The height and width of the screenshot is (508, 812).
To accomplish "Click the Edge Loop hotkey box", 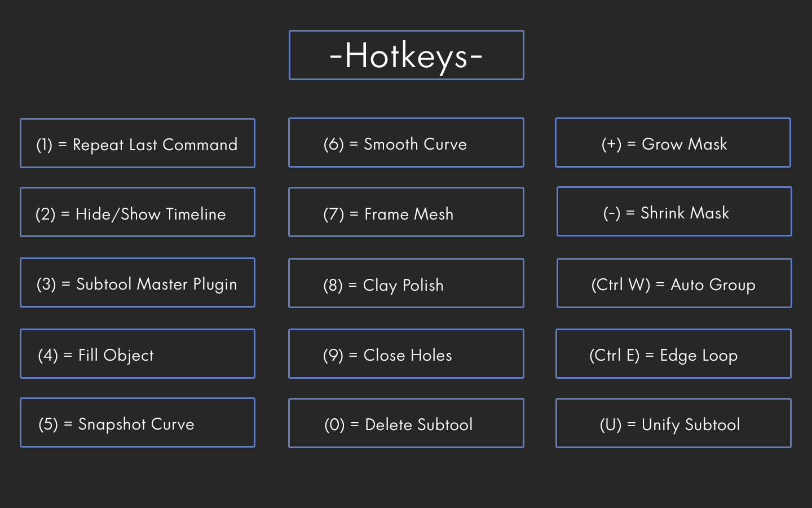I will point(673,353).
